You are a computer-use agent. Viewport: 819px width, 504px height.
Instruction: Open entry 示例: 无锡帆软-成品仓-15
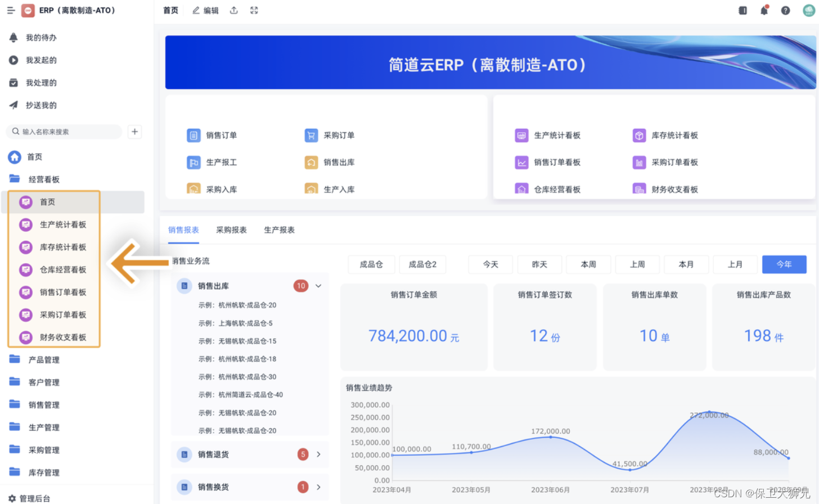[x=237, y=341]
